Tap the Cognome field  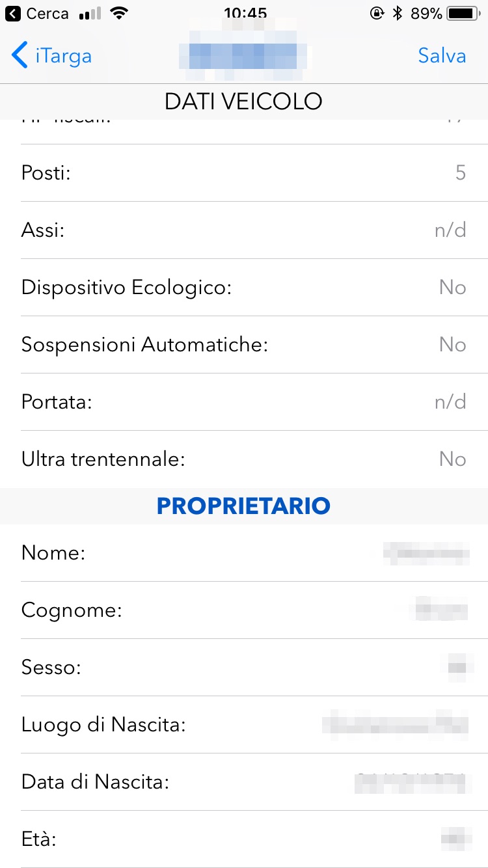244,610
